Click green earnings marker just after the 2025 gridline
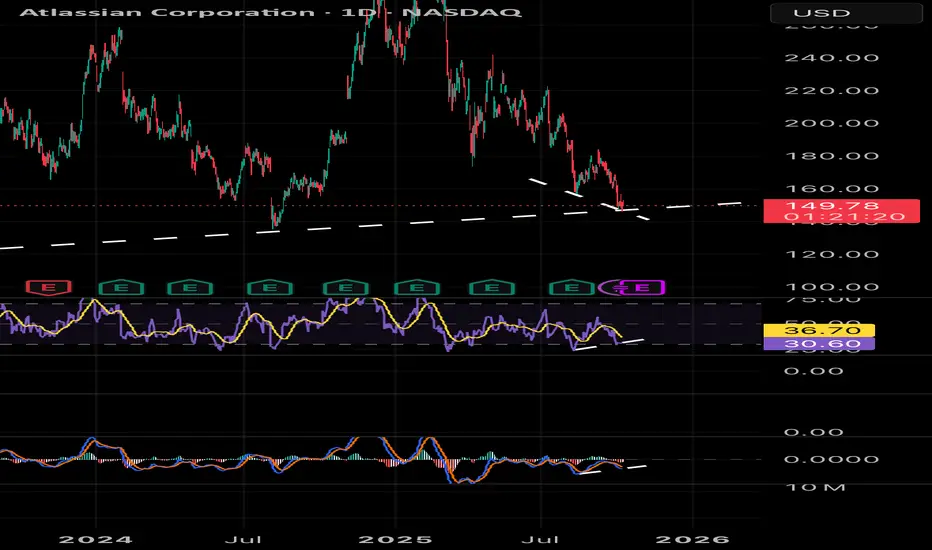Viewport: 932px width, 550px height. (x=417, y=288)
